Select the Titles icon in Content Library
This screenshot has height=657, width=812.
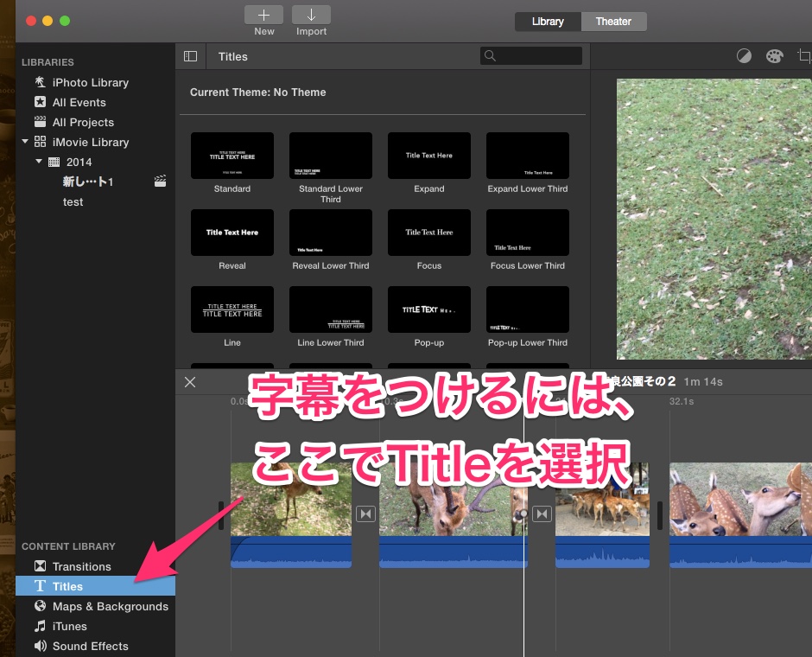(x=41, y=586)
